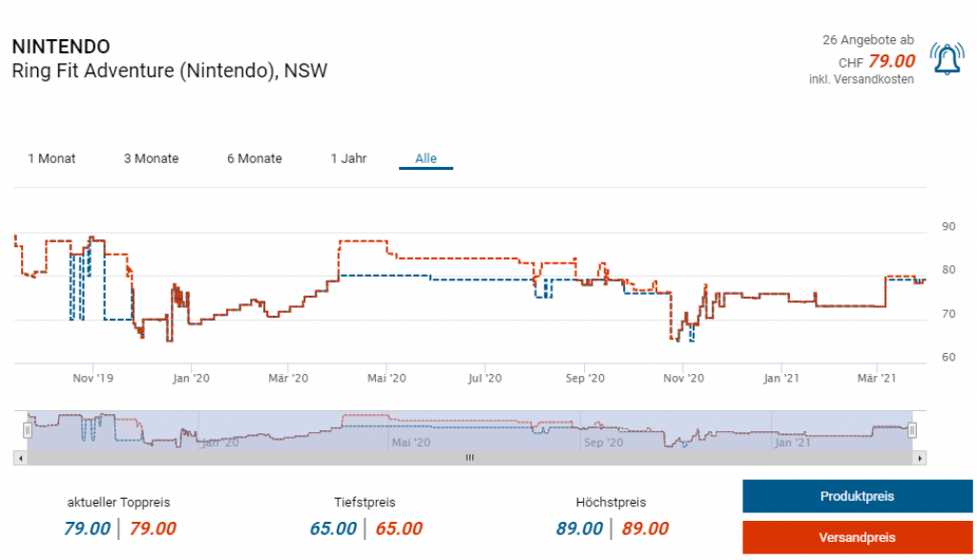Click the Tiefstpreis 65.00 product value

point(333,529)
